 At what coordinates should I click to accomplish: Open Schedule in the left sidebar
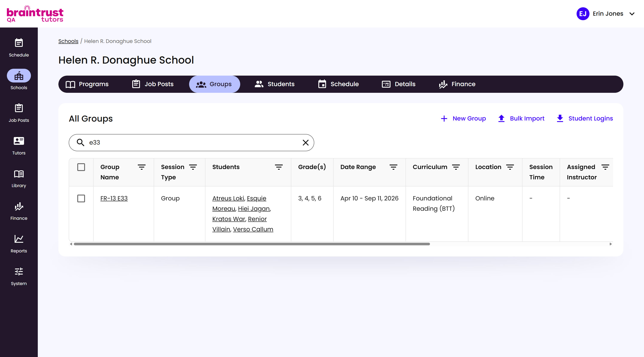point(19,47)
